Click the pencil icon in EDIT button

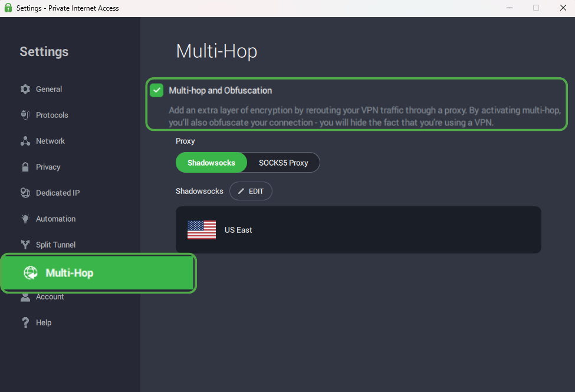point(241,191)
